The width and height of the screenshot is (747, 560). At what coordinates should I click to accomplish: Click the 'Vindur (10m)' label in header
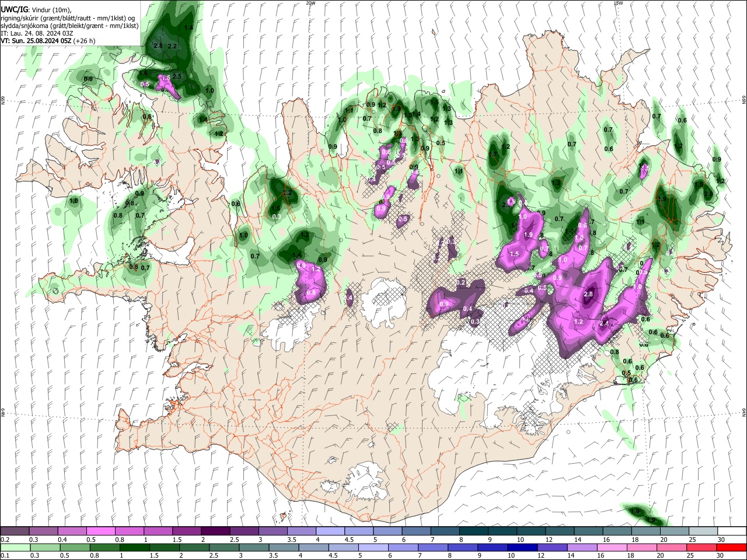[x=50, y=10]
